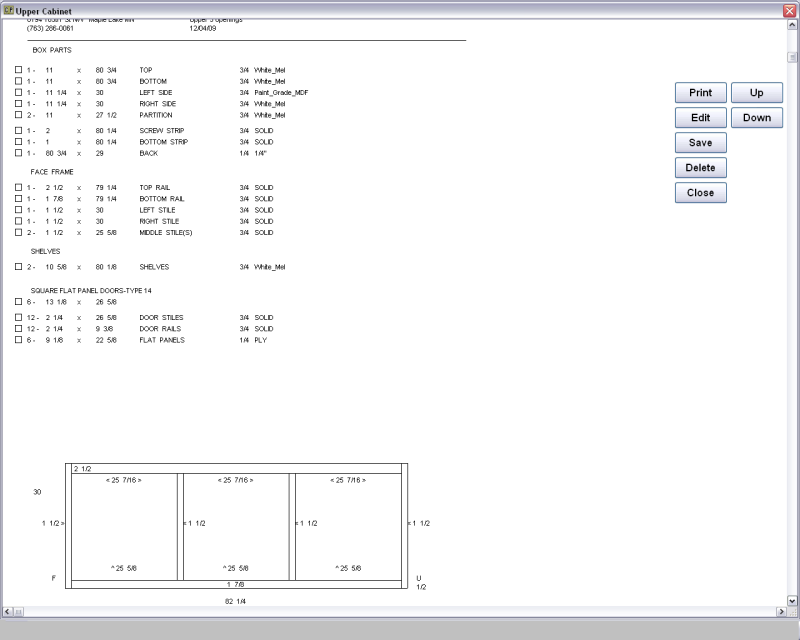Mark the MIDDLE STILE(S) checkbox
Image resolution: width=800 pixels, height=640 pixels.
[18, 232]
